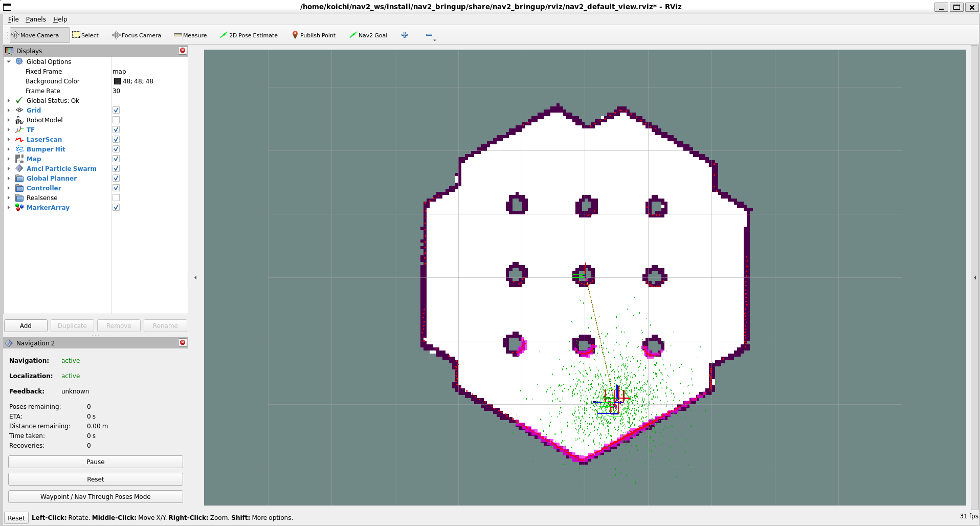Collapse the Global Options tree node

point(9,61)
